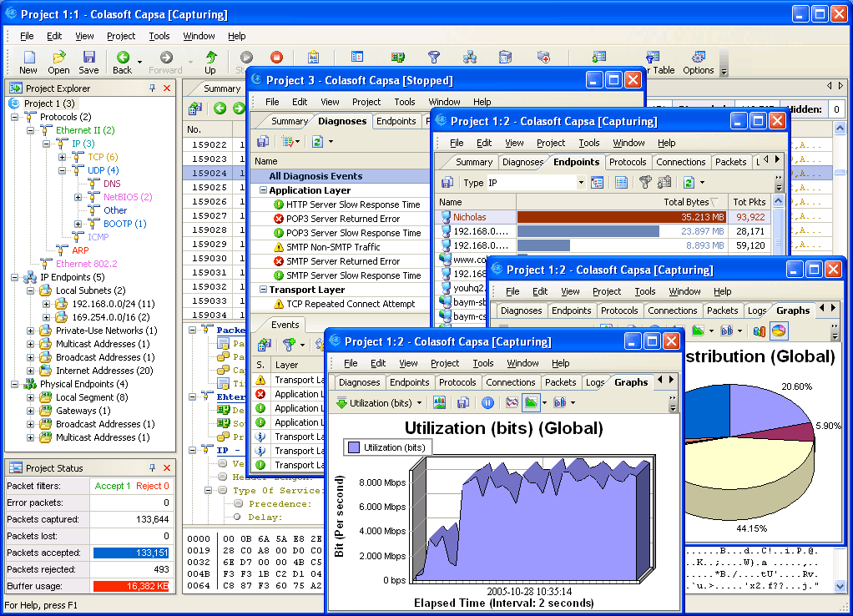Click the network nodes icon in main toolbar
This screenshot has width=853, height=616.
[469, 57]
